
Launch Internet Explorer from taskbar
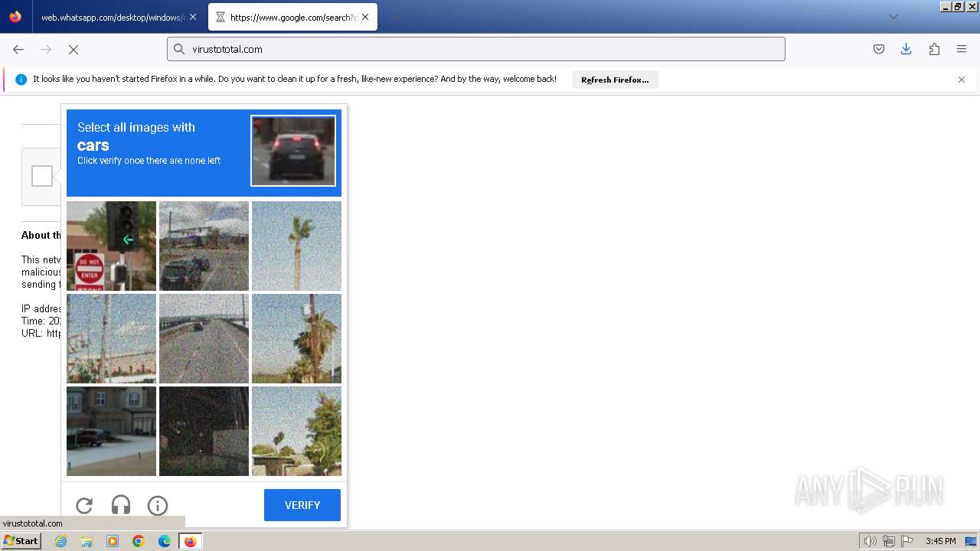pyautogui.click(x=60, y=541)
